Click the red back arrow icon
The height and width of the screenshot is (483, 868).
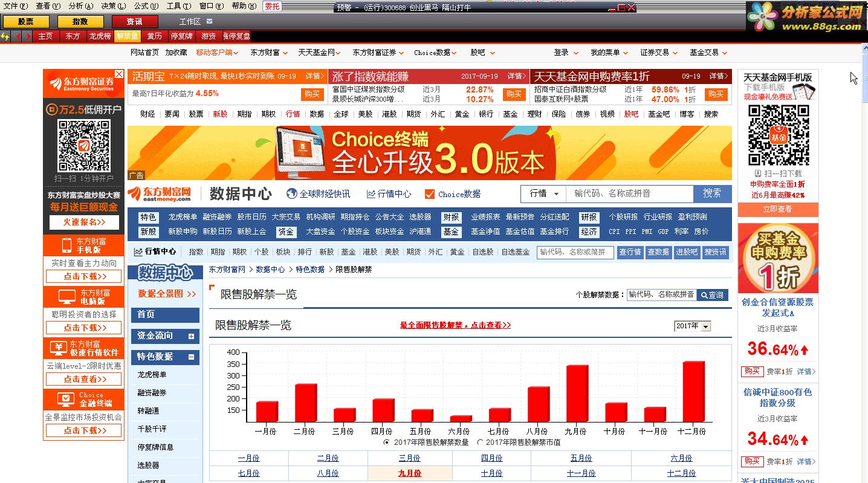pos(18,36)
